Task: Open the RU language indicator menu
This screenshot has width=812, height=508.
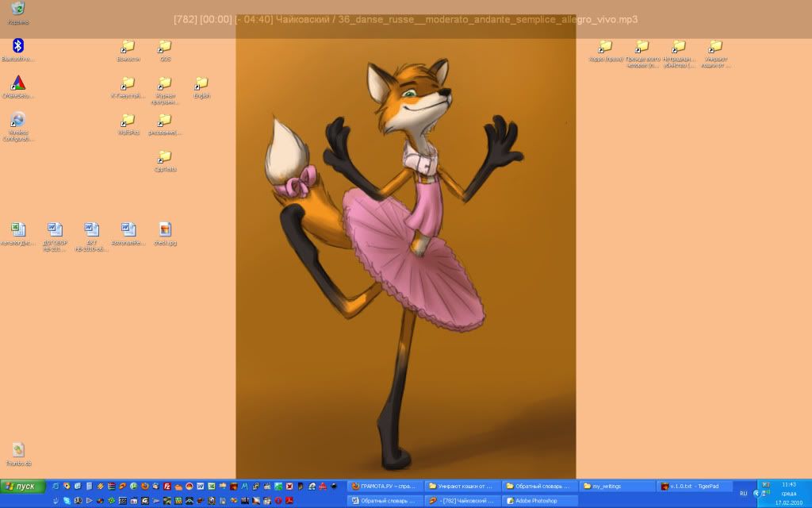Action: tap(743, 492)
